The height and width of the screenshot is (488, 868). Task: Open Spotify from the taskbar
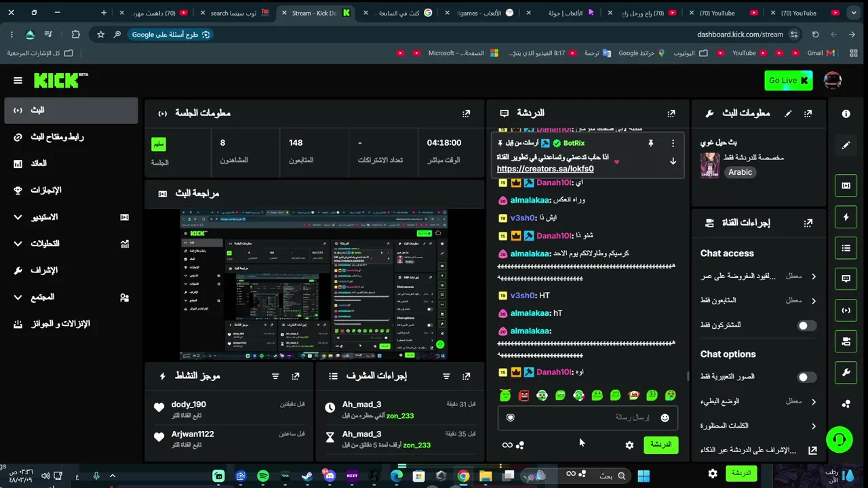tap(263, 476)
